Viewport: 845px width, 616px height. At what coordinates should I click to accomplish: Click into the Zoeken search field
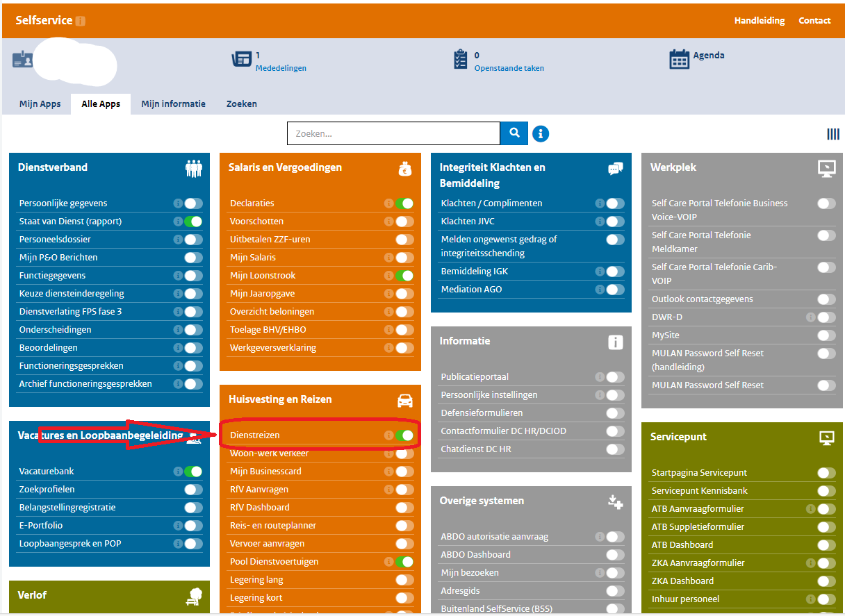(x=393, y=133)
